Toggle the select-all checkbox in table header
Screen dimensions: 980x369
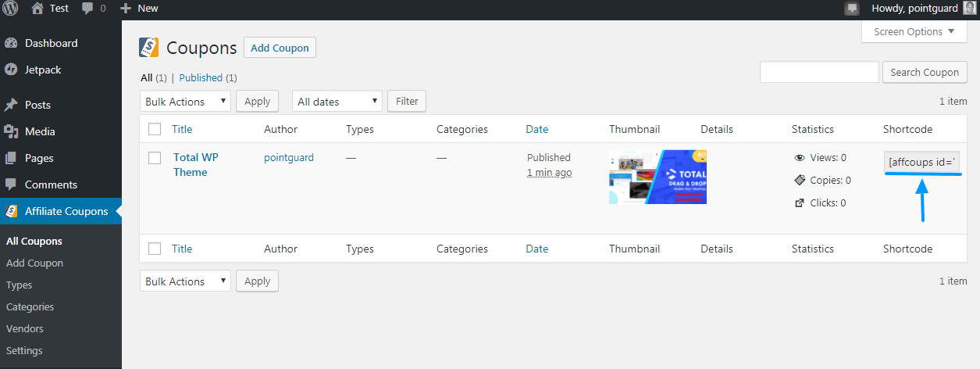pos(155,129)
